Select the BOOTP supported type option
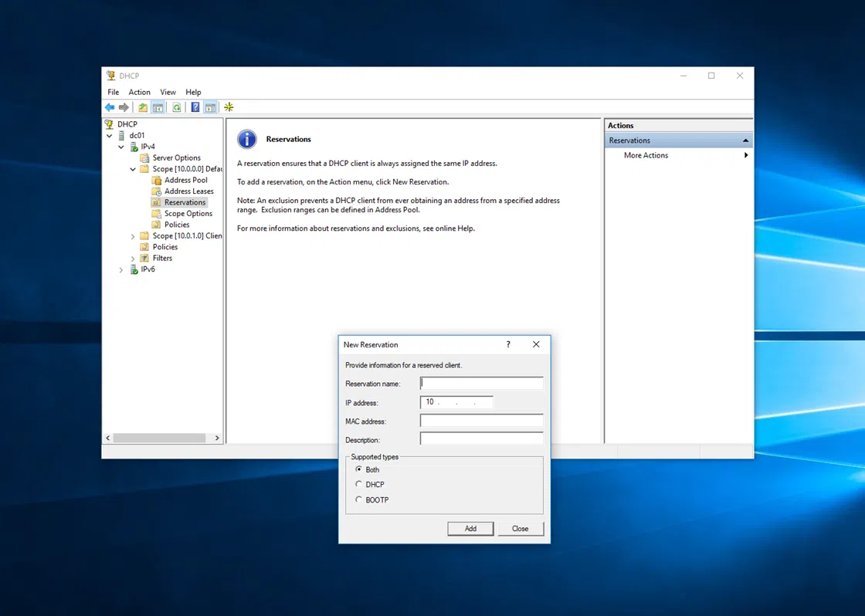The height and width of the screenshot is (616, 865). (358, 499)
